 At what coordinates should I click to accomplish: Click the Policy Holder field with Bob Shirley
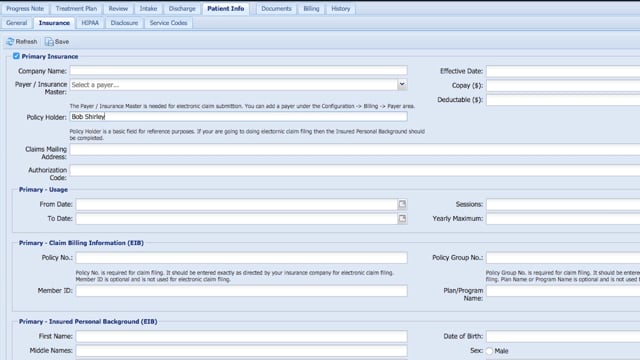click(x=238, y=117)
